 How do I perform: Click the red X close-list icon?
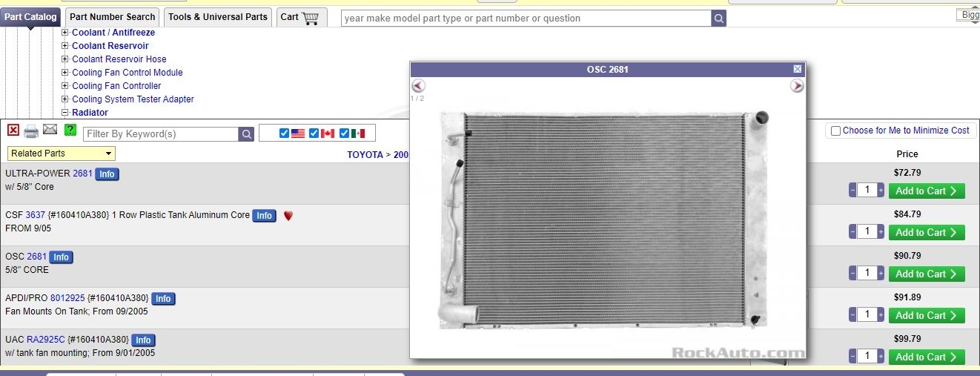(x=13, y=130)
